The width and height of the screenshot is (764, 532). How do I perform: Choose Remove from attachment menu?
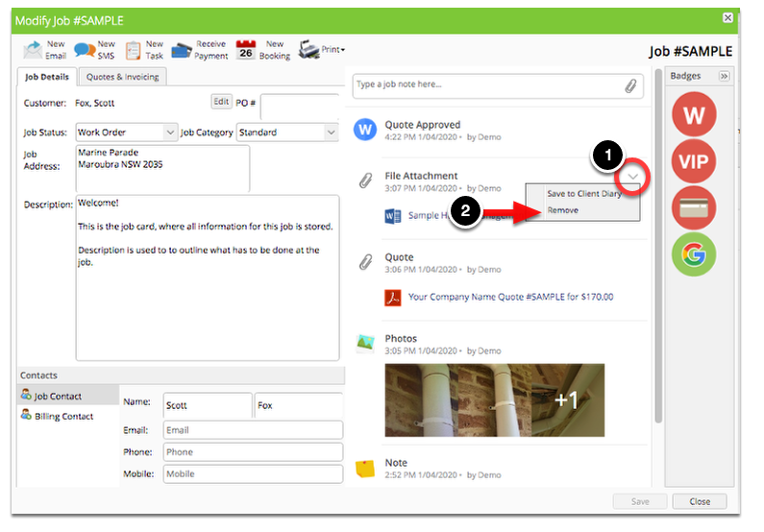click(563, 210)
